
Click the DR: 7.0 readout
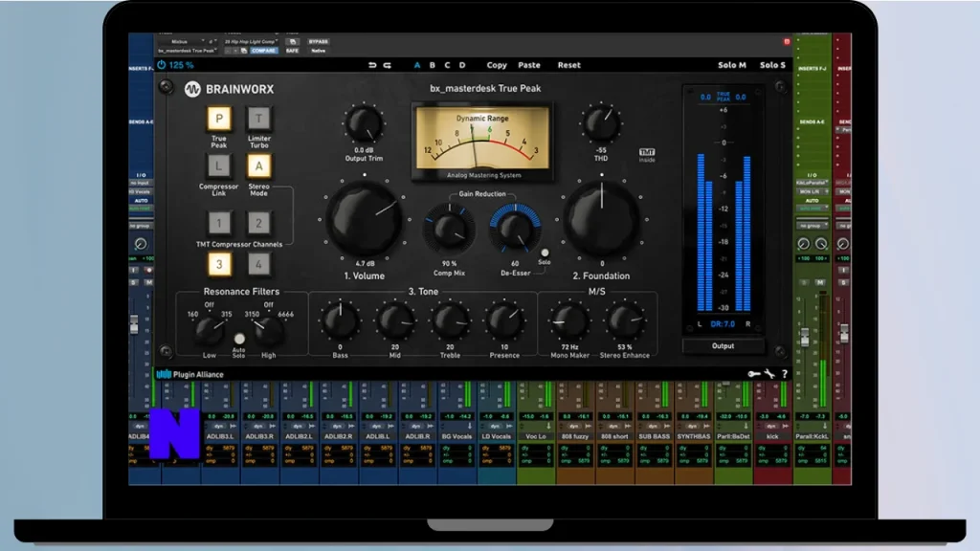click(723, 324)
